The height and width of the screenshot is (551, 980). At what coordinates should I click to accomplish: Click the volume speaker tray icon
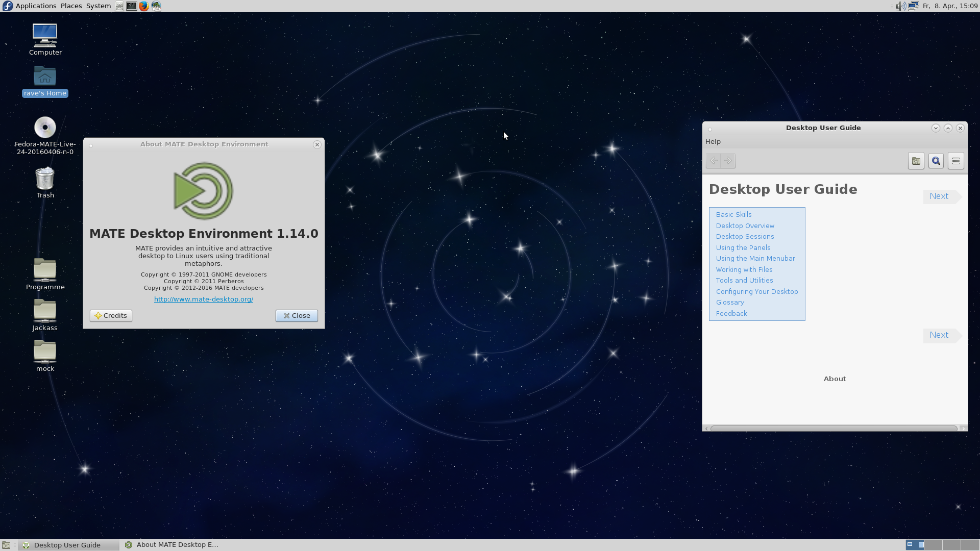[900, 6]
